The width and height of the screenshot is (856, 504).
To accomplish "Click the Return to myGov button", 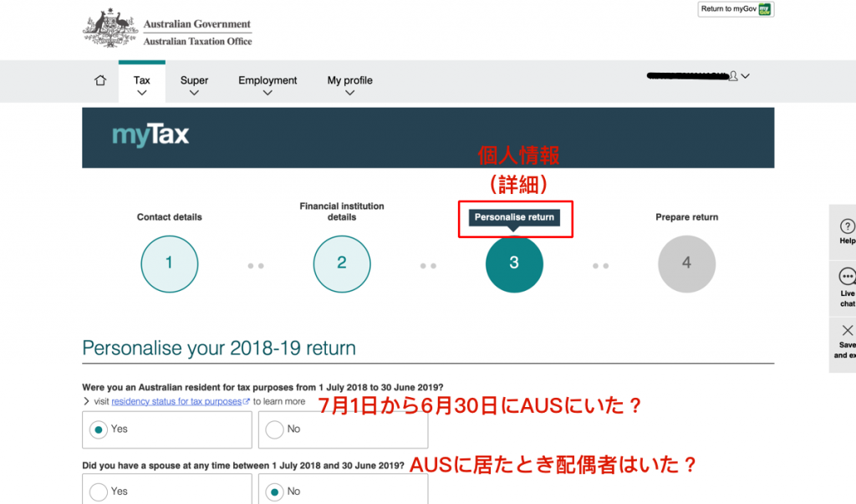I will pyautogui.click(x=736, y=9).
